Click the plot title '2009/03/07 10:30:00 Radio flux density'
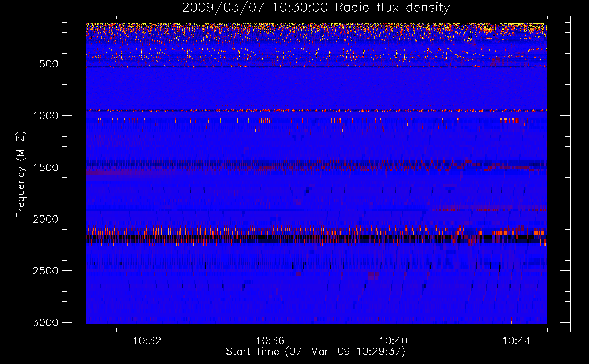 click(x=316, y=8)
